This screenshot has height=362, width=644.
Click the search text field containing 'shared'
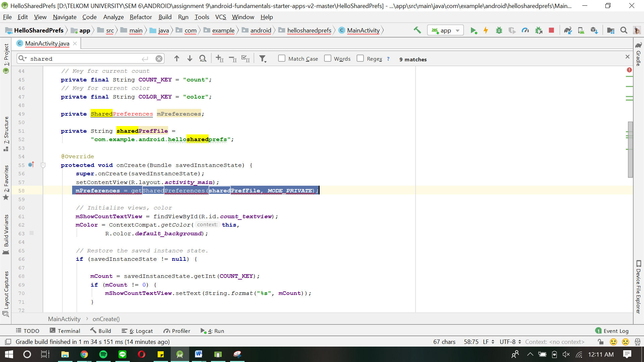(84, 59)
